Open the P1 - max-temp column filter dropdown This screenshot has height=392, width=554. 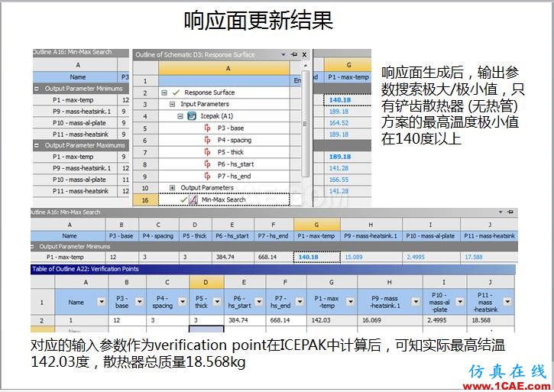pos(351,302)
